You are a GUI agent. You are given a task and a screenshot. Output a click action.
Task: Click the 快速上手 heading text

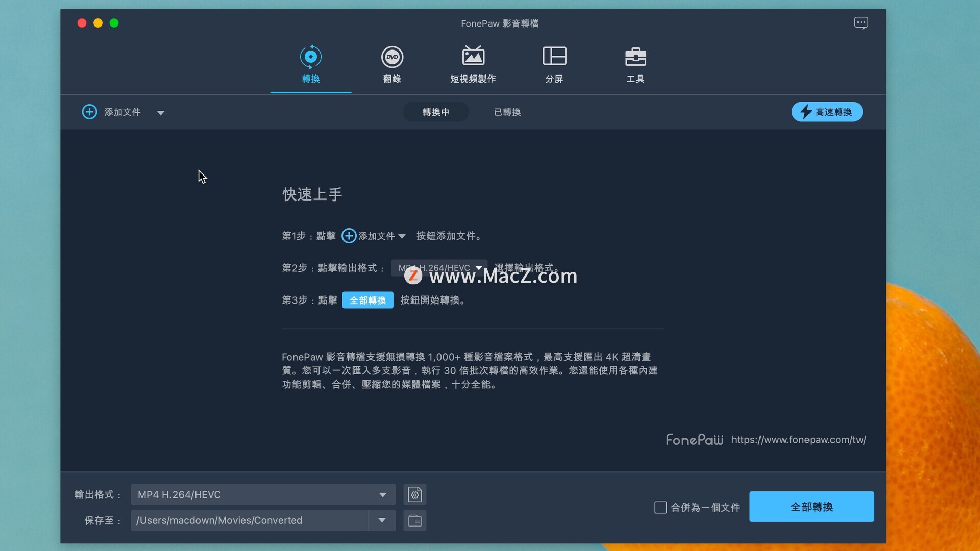pos(312,194)
